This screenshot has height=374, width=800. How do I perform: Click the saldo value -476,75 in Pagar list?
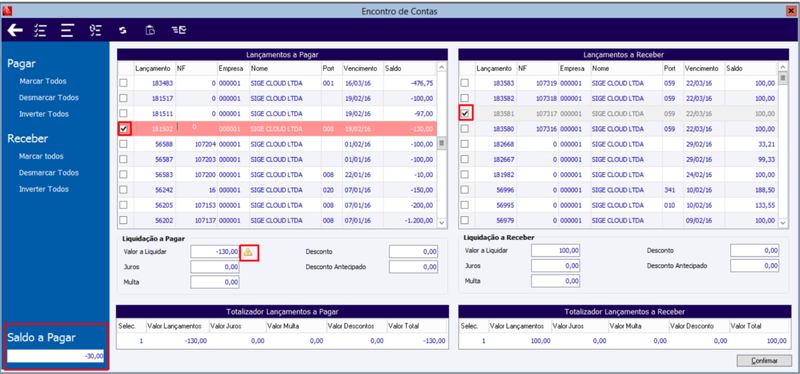pyautogui.click(x=422, y=83)
